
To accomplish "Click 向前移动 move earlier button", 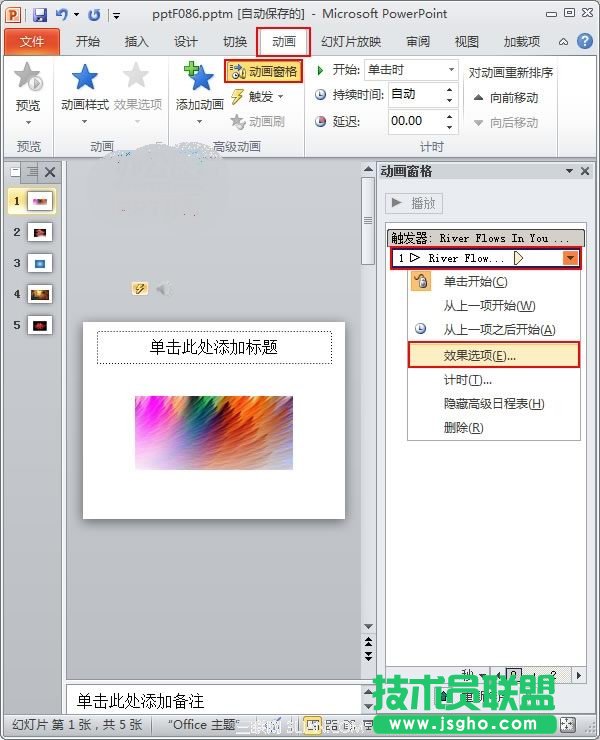I will [x=506, y=98].
